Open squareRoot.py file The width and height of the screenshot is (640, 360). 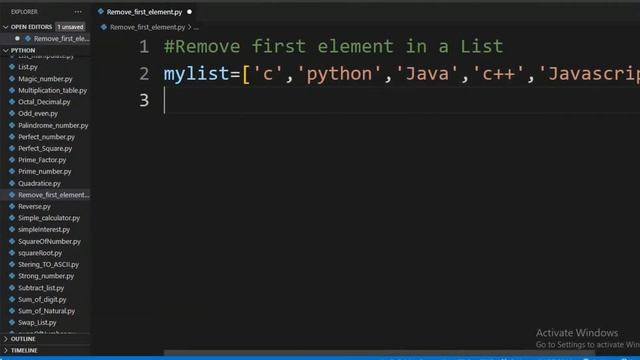tap(40, 253)
